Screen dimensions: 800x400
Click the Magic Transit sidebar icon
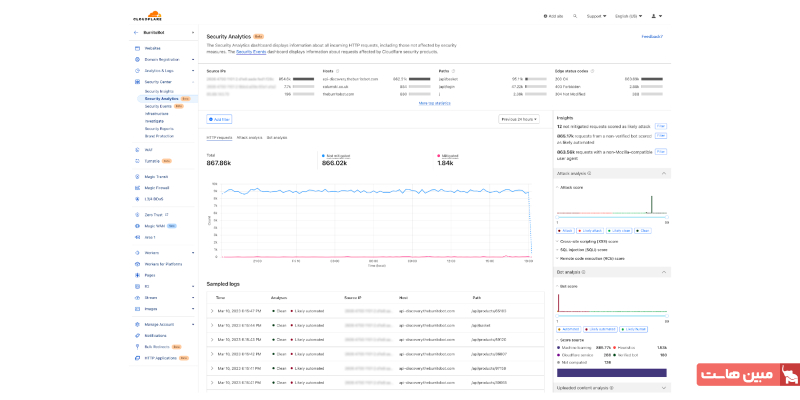[x=137, y=177]
